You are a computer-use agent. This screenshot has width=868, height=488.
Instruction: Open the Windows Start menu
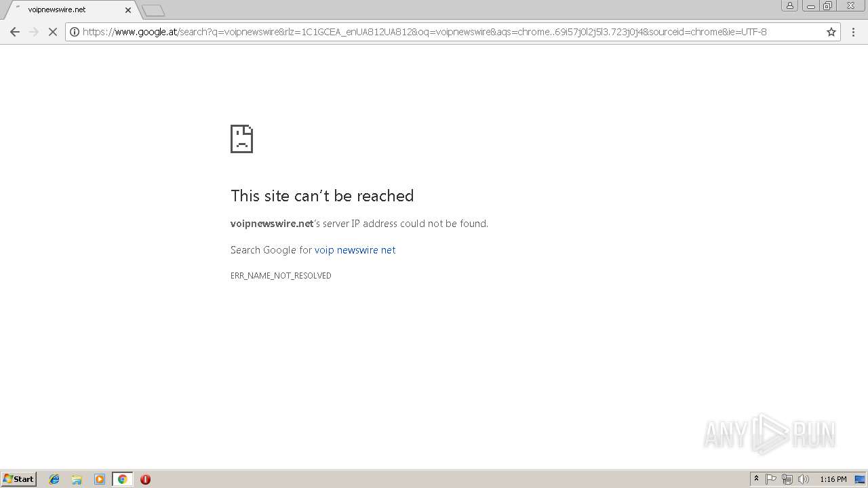pos(19,479)
